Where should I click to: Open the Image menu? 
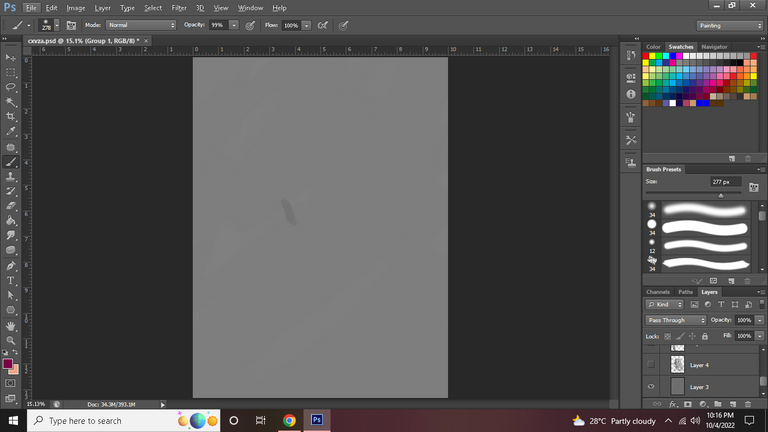pos(75,8)
